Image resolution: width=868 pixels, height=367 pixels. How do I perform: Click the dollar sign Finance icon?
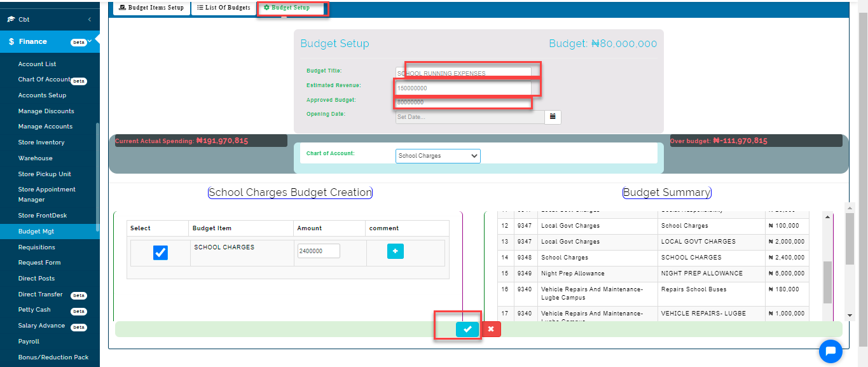click(11, 41)
